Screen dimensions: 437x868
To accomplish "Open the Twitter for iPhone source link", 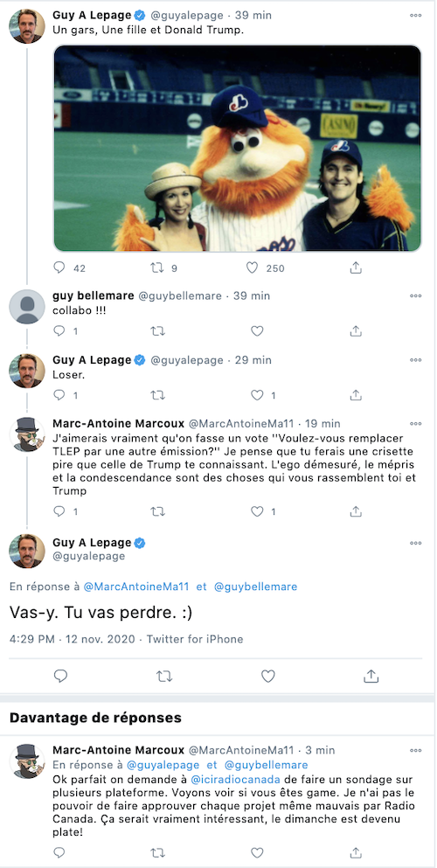I will click(x=195, y=639).
